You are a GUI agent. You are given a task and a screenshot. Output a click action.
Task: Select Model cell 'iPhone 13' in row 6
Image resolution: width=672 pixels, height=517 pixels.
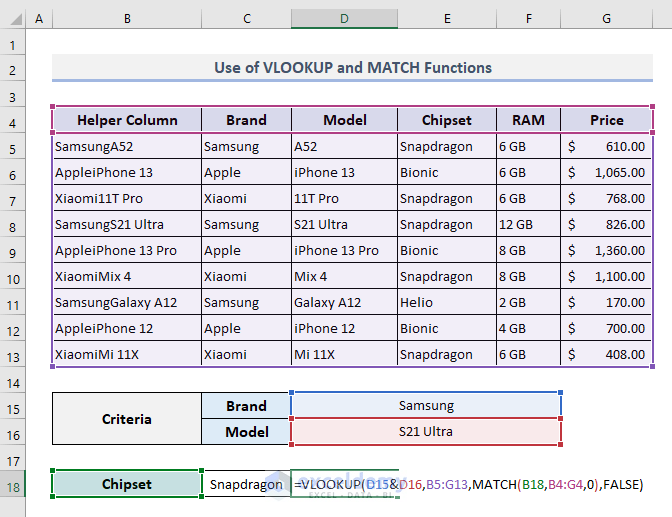(345, 172)
